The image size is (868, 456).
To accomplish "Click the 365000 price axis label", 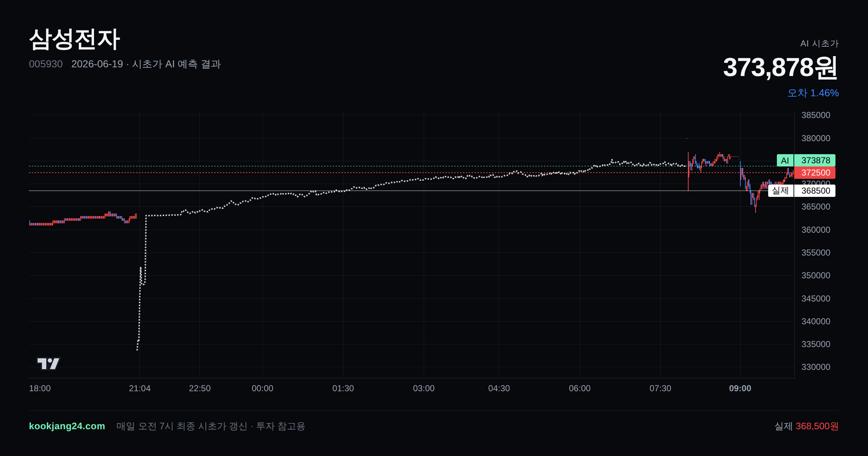I will 816,207.
